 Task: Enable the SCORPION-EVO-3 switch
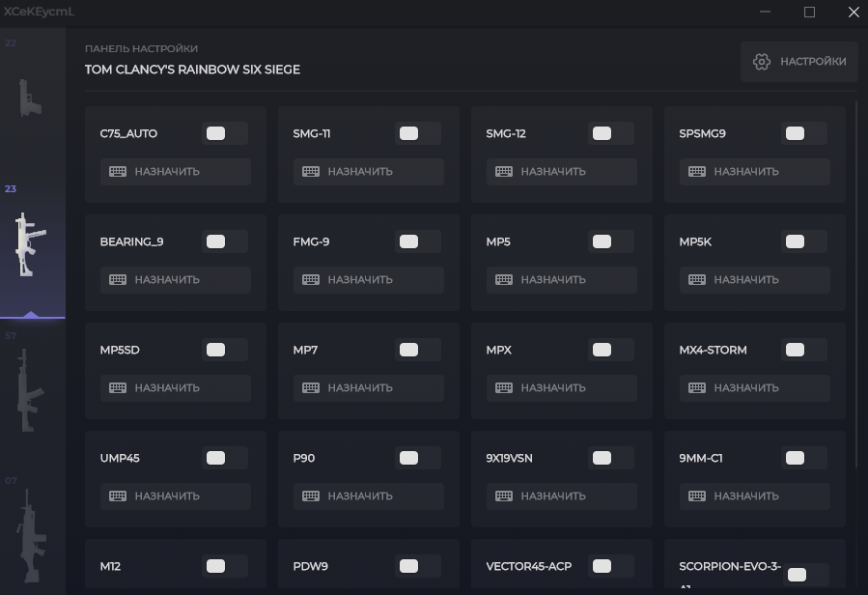[806, 575]
